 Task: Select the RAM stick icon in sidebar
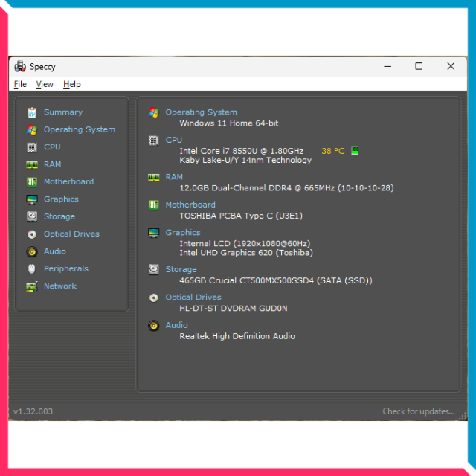coord(32,164)
